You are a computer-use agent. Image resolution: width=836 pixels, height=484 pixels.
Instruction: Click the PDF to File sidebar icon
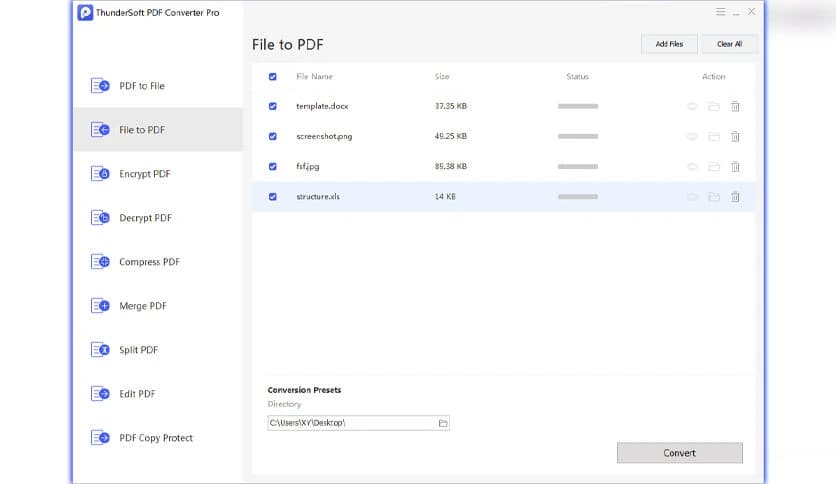tap(100, 85)
